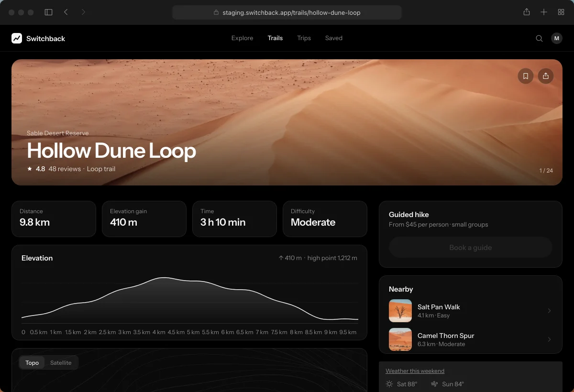The height and width of the screenshot is (392, 574).
Task: Go back with browser back arrow
Action: coord(66,12)
